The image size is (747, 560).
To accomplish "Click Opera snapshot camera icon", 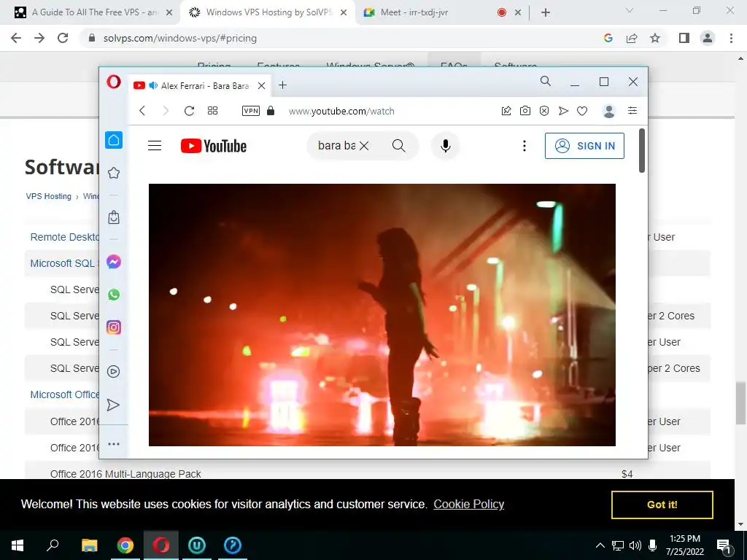I will (525, 111).
